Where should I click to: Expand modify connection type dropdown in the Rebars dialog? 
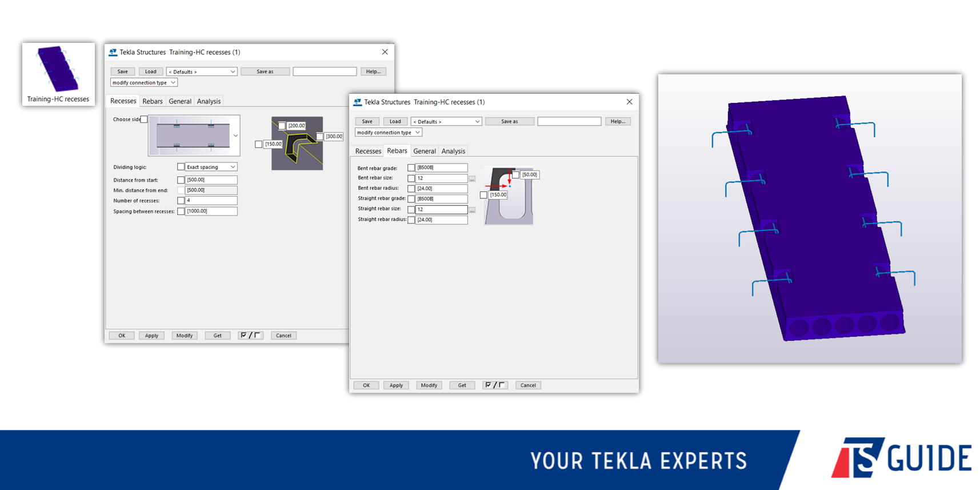click(x=388, y=132)
